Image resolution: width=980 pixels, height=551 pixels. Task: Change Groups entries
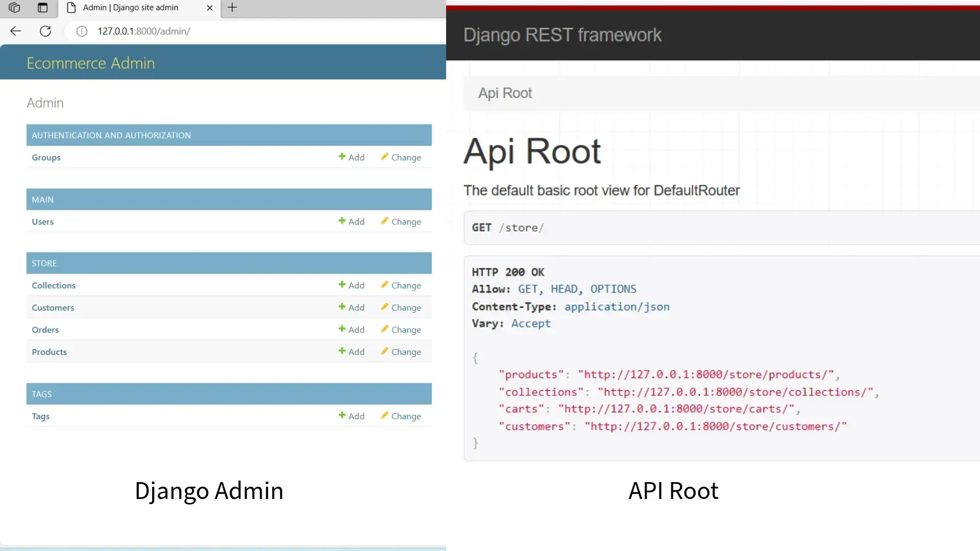click(401, 158)
